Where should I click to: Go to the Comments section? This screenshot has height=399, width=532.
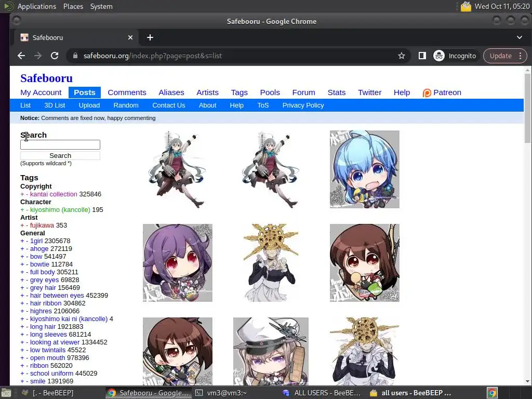pos(127,92)
